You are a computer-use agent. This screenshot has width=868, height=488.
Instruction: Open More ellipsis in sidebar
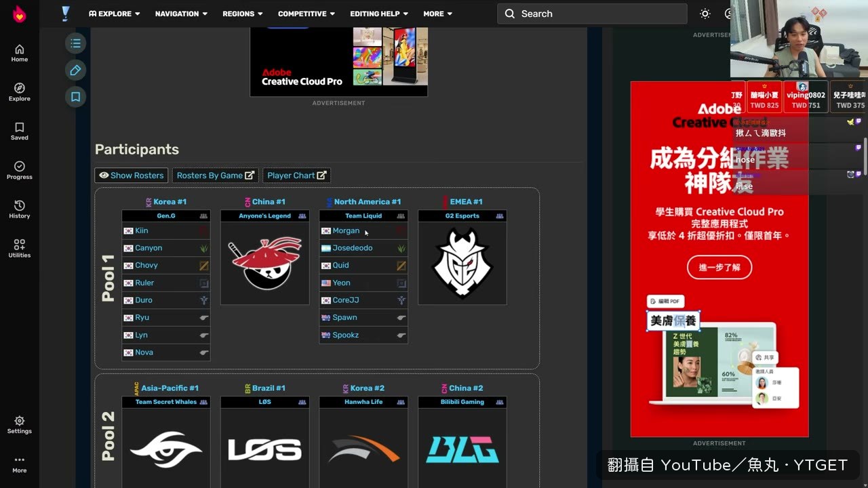20,464
